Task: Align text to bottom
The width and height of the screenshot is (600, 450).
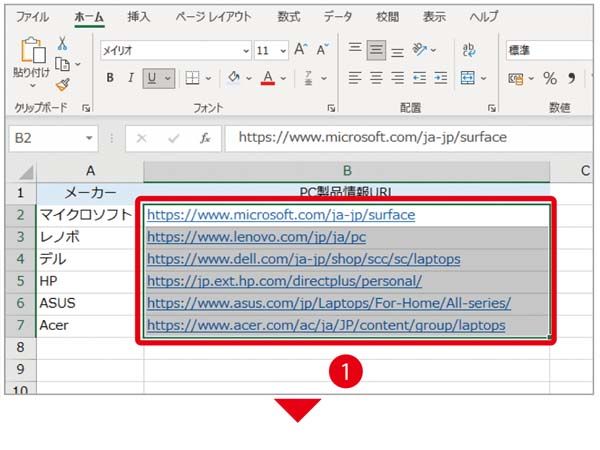Action: point(398,52)
